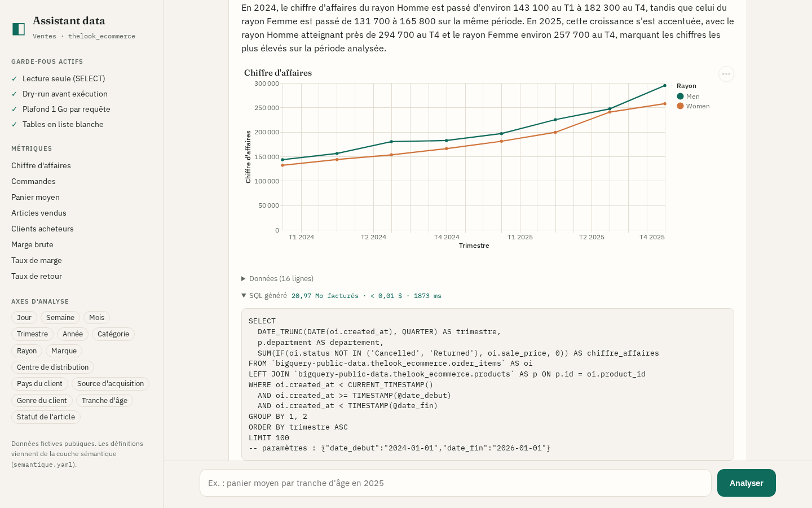Click the generated SQL code block
This screenshot has height=508, width=812.
(x=488, y=384)
